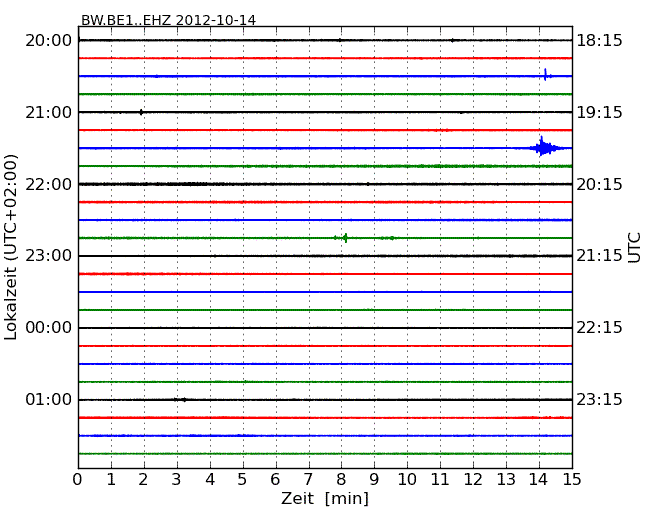This screenshot has width=650, height=520.
Task: Click the large blue seismic burst near minute 14
Action: 544,148
